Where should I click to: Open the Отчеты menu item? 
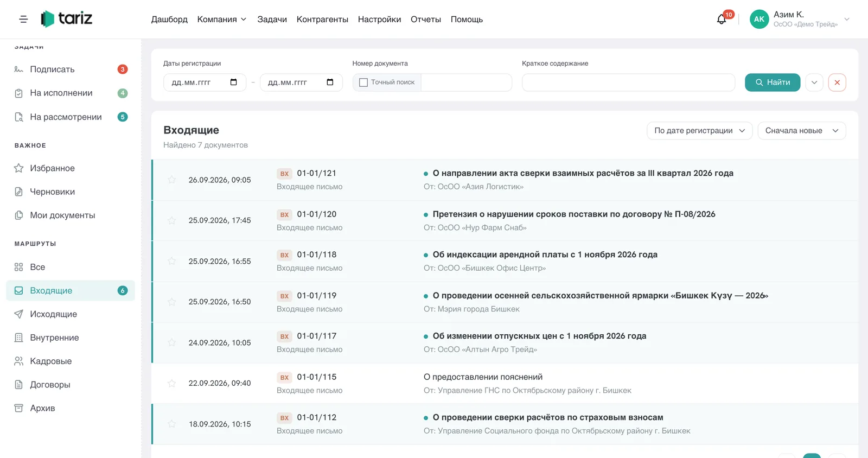[x=426, y=20]
